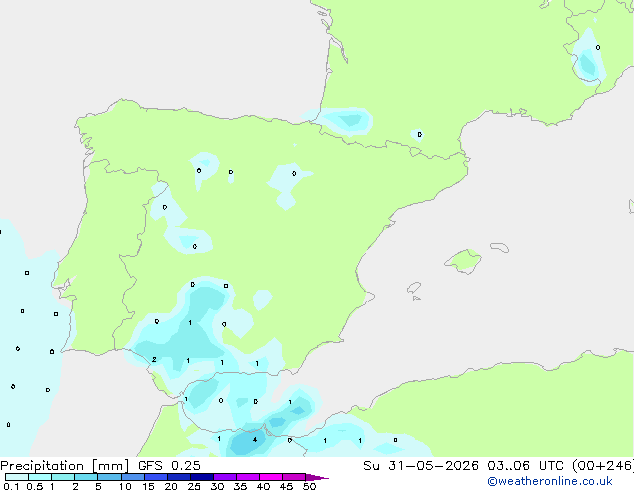Click the "45" legend scale label

pos(286,486)
